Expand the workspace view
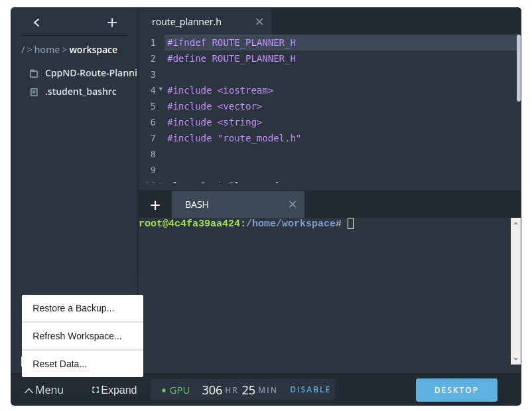 [114, 390]
